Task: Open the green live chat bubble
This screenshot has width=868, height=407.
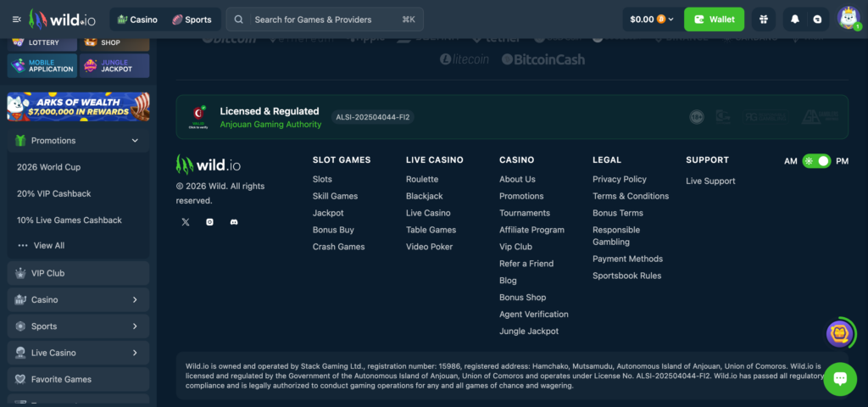Action: pos(840,379)
